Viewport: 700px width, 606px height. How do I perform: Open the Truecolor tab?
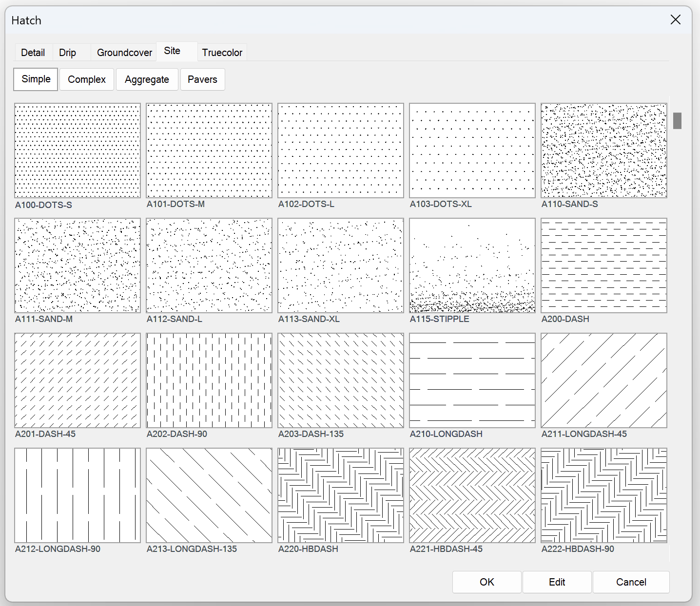pos(222,53)
